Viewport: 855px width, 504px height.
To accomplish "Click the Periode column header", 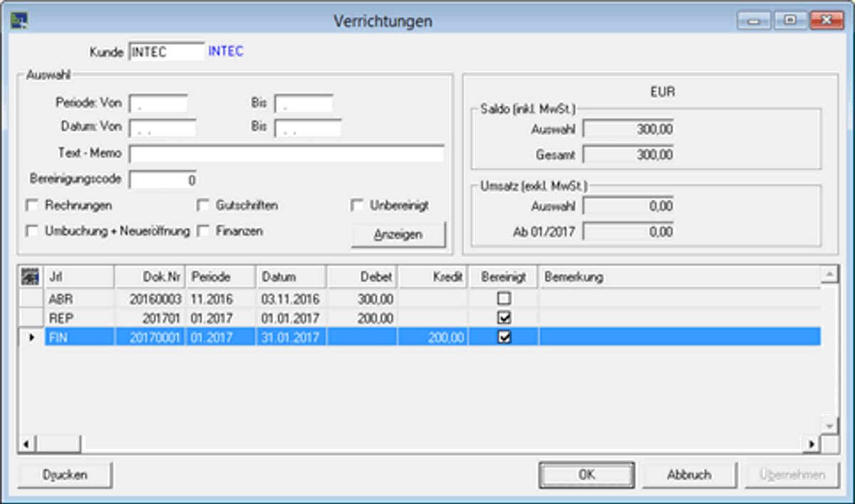I will click(x=220, y=277).
